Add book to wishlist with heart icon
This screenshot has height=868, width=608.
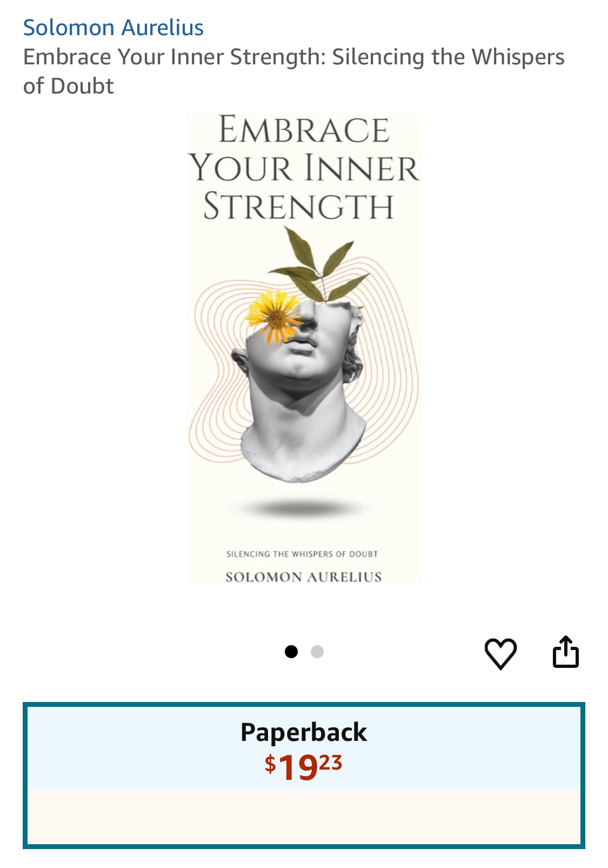point(500,653)
